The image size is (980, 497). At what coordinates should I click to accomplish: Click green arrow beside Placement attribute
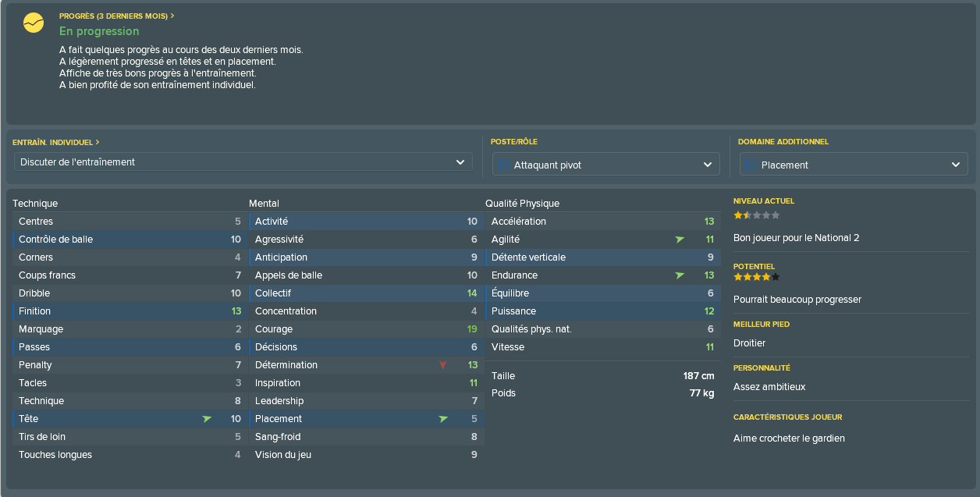[x=443, y=419]
